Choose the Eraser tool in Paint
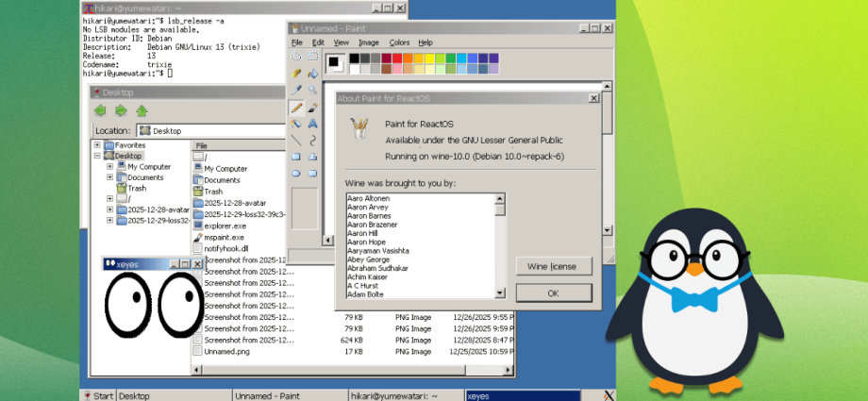Screen dimensions: 868x401 point(296,73)
